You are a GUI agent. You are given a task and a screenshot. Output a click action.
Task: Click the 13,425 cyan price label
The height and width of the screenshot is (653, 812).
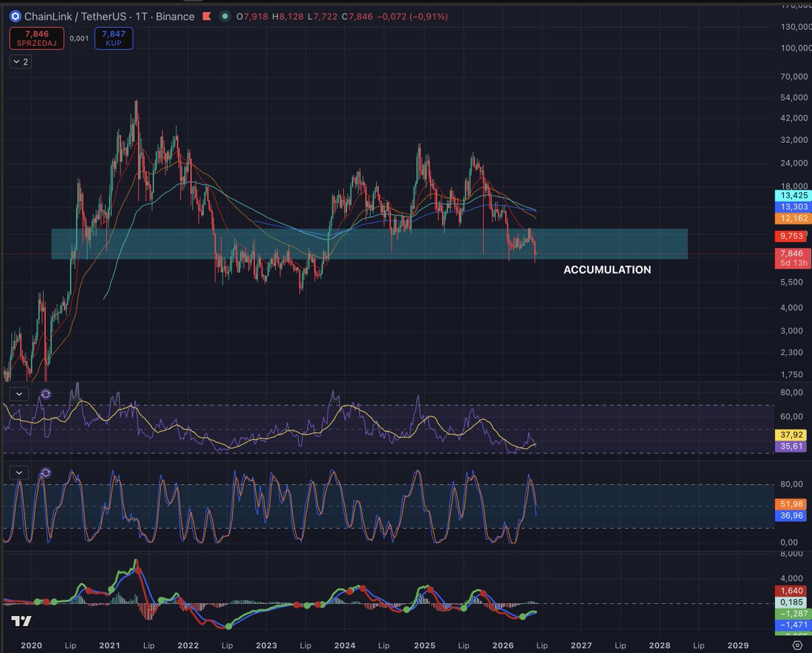pyautogui.click(x=792, y=196)
